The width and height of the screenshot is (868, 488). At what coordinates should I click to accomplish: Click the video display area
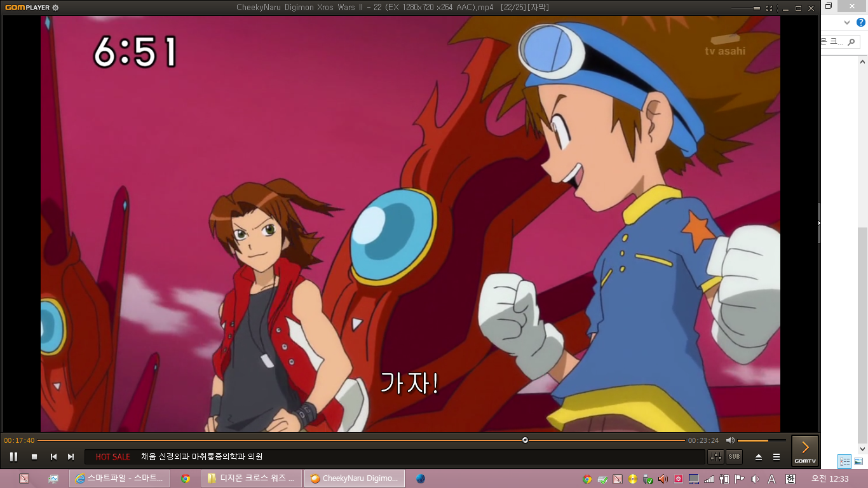[410, 224]
